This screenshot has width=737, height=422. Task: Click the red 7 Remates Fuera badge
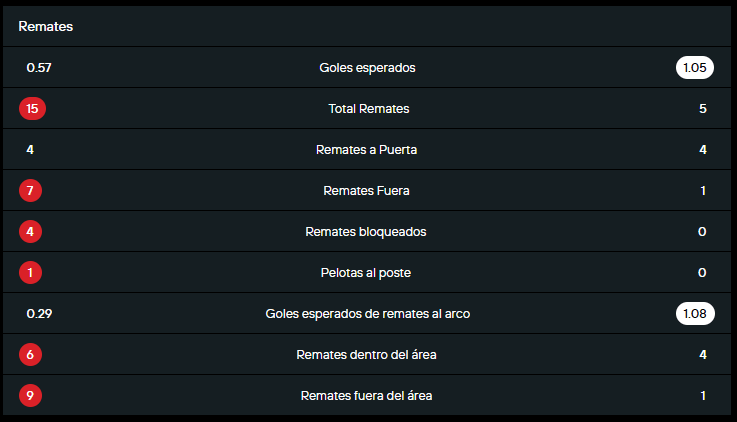[31, 190]
